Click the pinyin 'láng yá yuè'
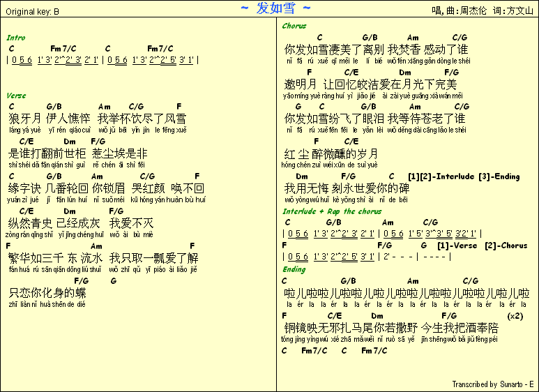The width and height of the screenshot is (539, 392). point(25,130)
